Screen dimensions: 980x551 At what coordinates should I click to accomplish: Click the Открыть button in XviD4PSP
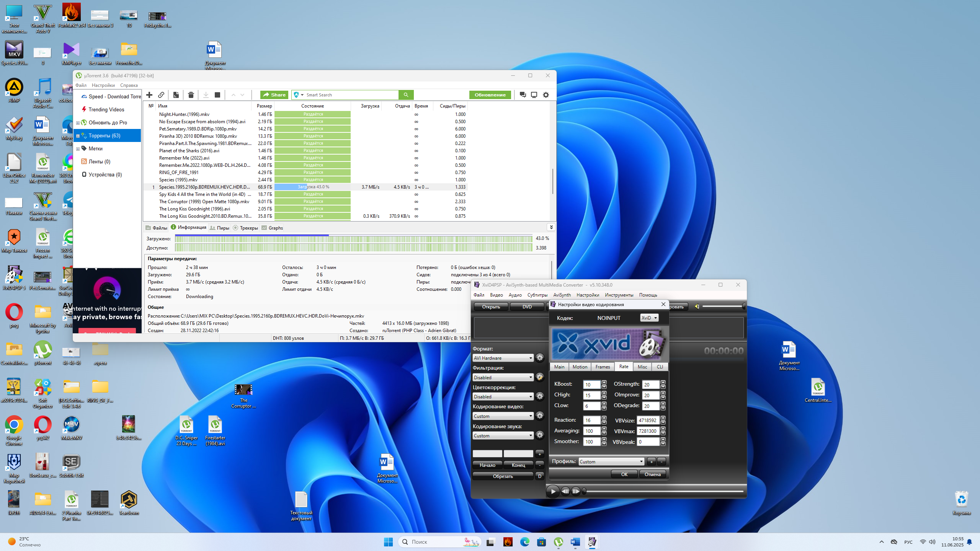pos(491,306)
